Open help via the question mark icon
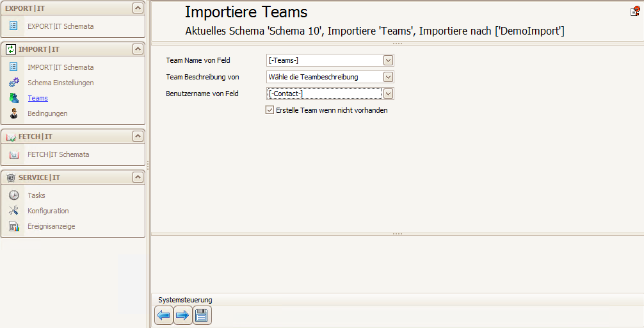This screenshot has width=644, height=328. pos(635,11)
